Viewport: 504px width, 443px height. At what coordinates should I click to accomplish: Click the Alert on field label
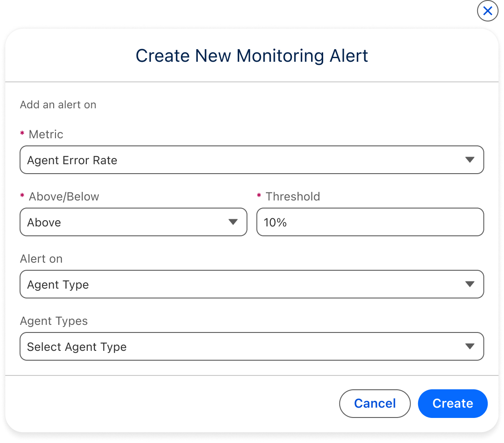click(41, 259)
